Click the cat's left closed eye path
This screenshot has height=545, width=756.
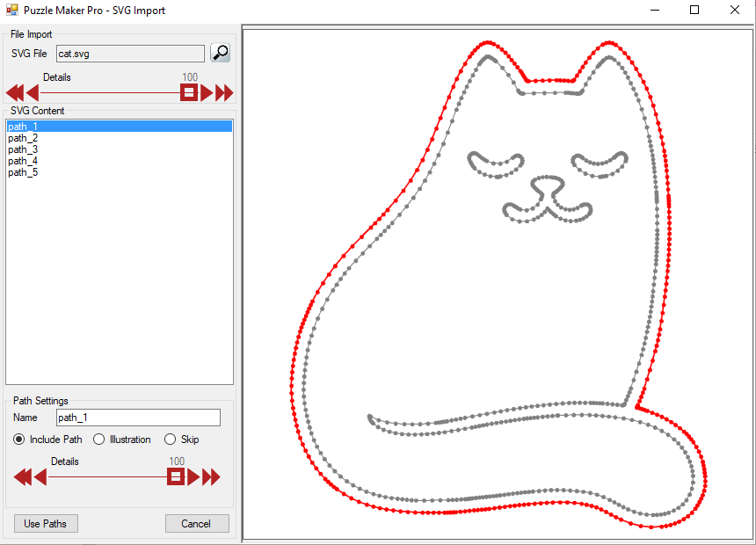[x=496, y=165]
